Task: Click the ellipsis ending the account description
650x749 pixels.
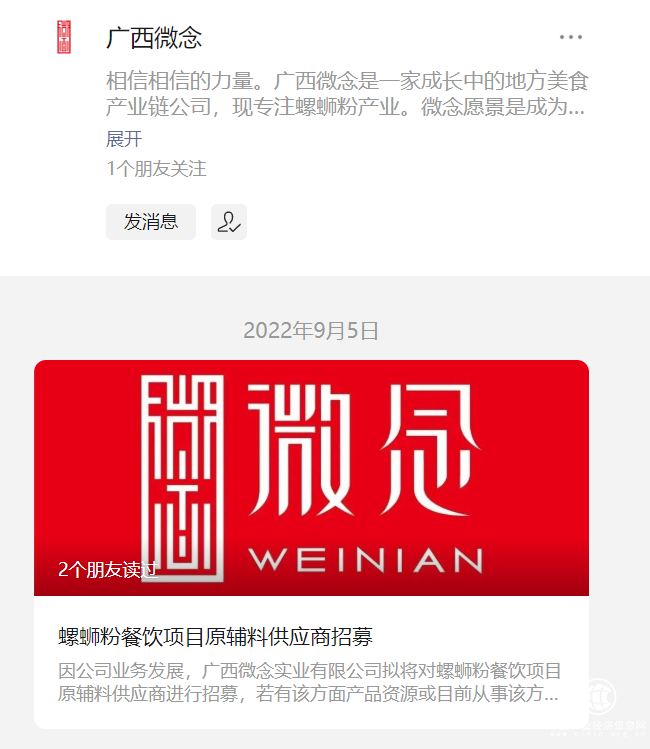Action: [574, 108]
